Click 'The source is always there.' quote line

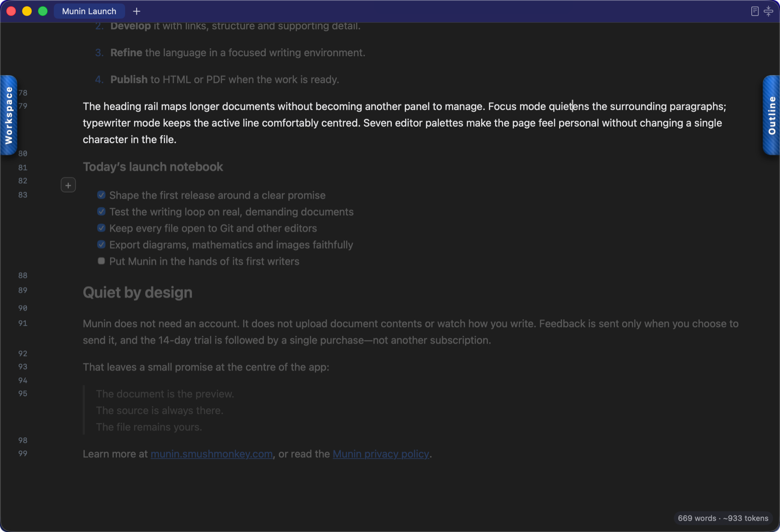click(x=159, y=411)
